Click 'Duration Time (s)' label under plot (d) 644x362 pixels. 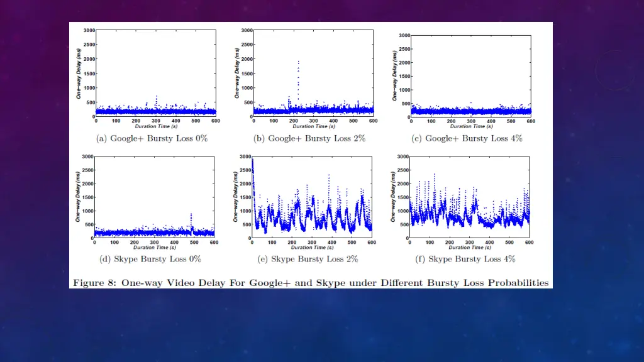tap(155, 248)
